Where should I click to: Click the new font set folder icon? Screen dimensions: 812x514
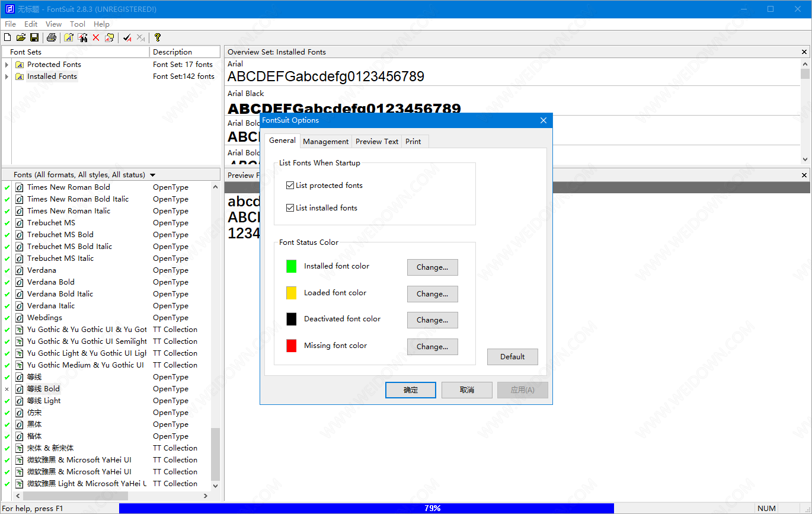[x=69, y=38]
